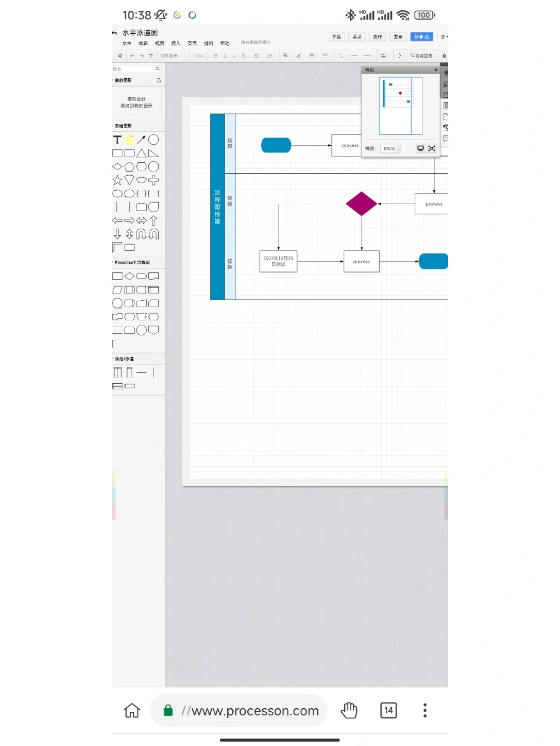560x746 pixels.
Task: Select the left arrow shape
Action: click(117, 220)
